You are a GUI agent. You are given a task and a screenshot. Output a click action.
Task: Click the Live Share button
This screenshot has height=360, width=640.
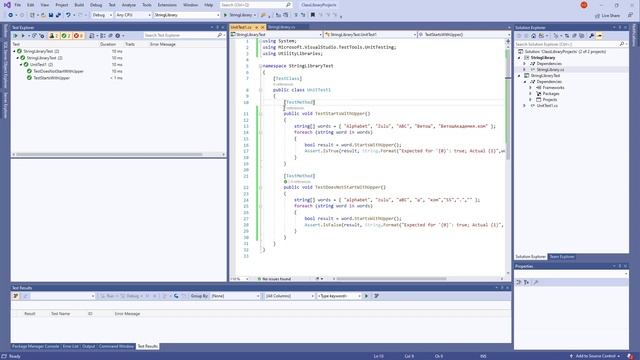tap(608, 16)
